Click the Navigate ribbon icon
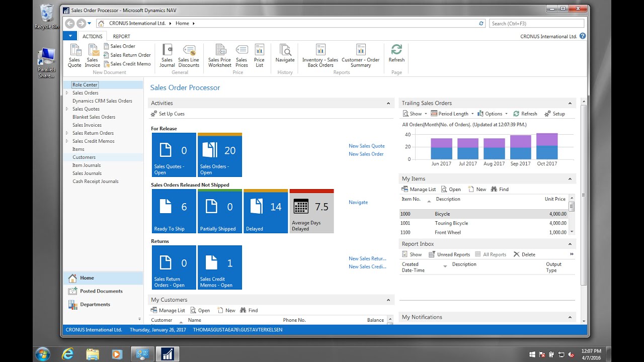Viewport: 644px width, 362px height. [285, 53]
